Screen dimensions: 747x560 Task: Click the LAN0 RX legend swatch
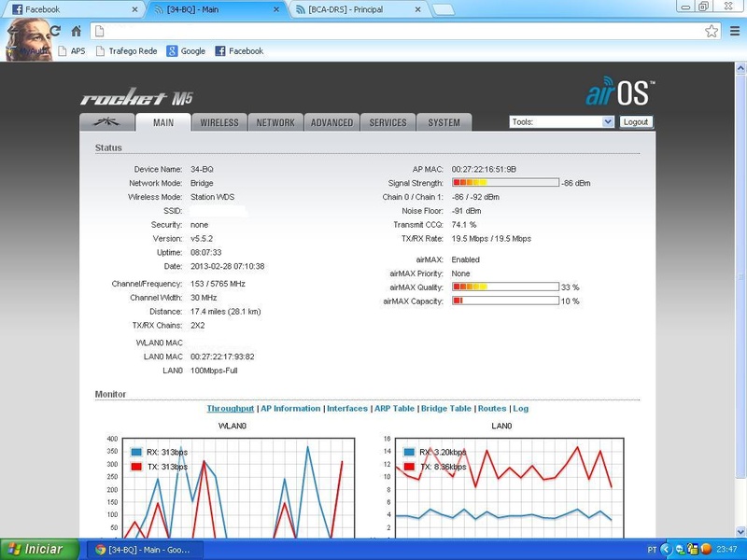[x=409, y=452]
